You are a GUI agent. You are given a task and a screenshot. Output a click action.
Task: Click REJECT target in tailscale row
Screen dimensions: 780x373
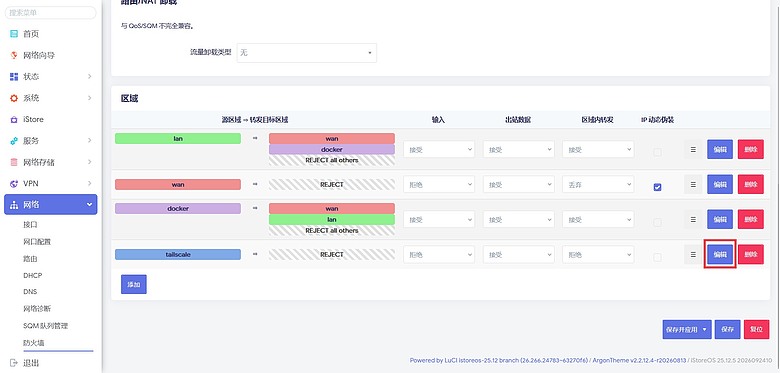332,255
